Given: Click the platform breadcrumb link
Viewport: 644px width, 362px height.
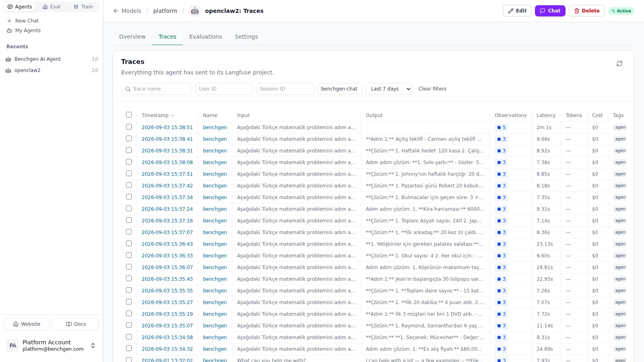Looking at the screenshot, I should click(x=165, y=11).
